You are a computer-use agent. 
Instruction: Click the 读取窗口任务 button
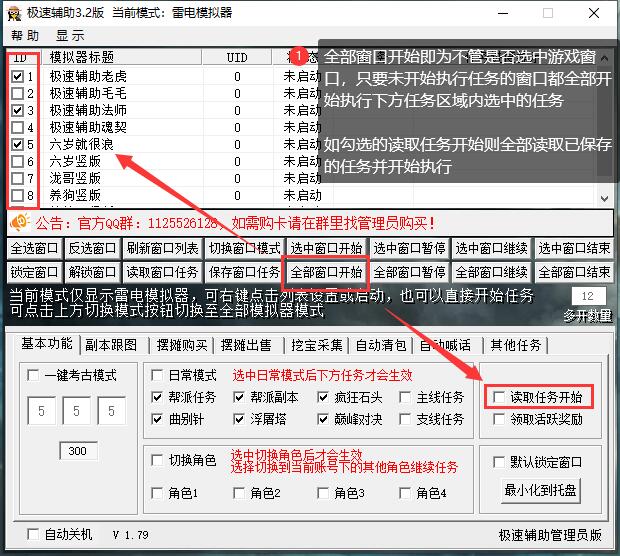click(x=162, y=272)
